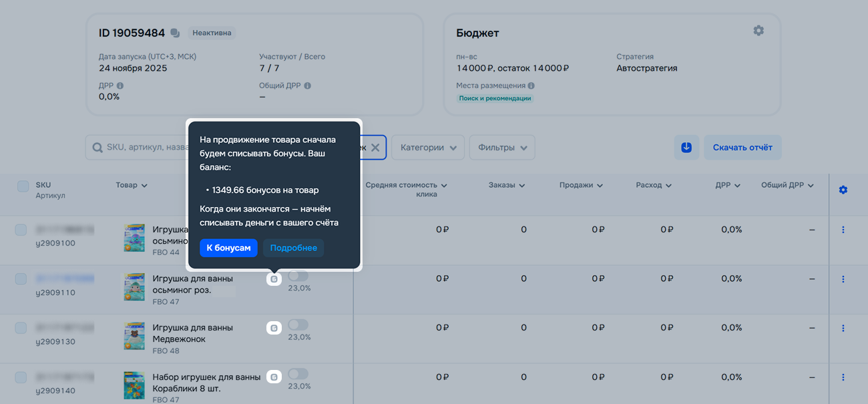
Task: Click info icon beside Места размещения
Action: tap(531, 85)
